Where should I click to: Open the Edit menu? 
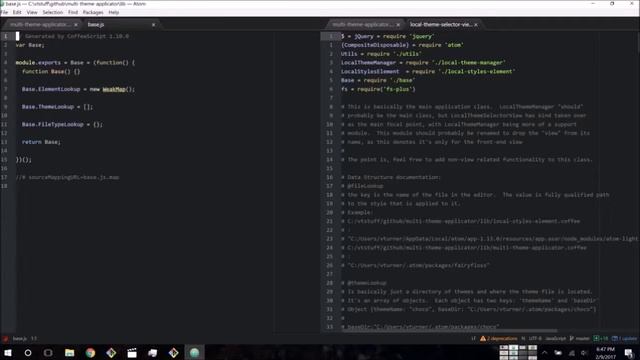[x=17, y=12]
